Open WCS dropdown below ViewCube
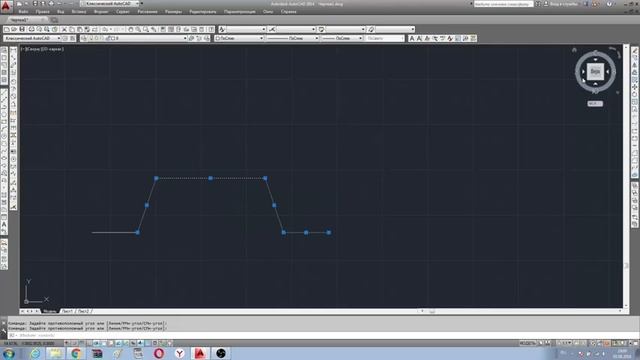Image resolution: width=640 pixels, height=360 pixels. point(595,104)
